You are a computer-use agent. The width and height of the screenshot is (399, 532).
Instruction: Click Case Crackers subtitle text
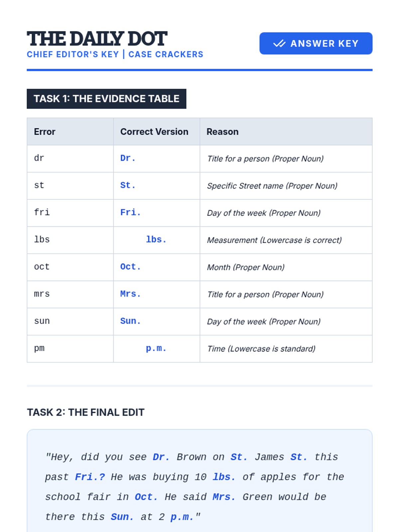[x=166, y=55]
